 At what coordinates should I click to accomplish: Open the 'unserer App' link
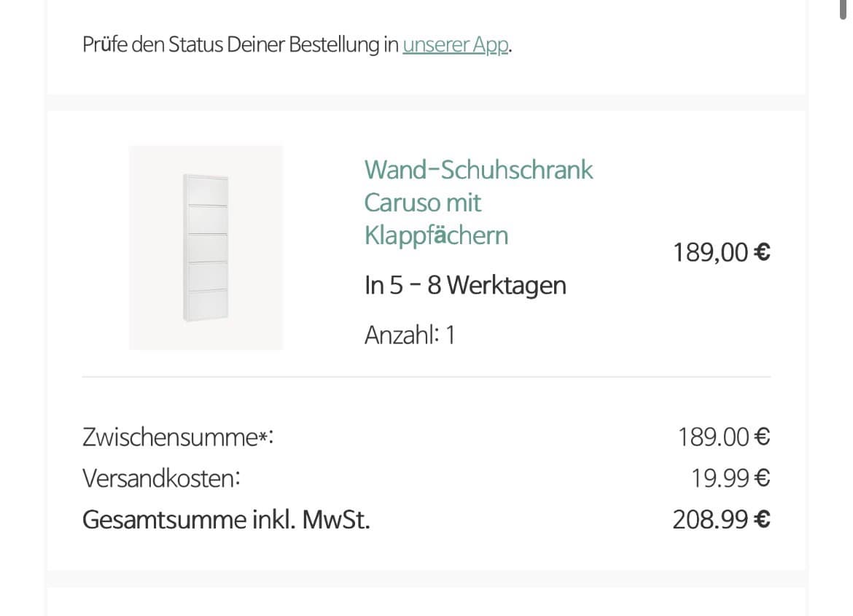coord(455,45)
